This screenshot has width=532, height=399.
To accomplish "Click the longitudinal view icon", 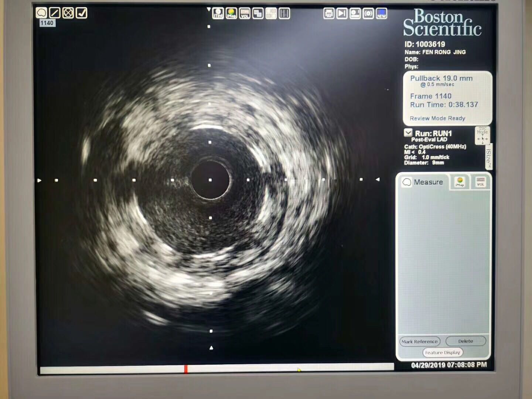I will 284,14.
